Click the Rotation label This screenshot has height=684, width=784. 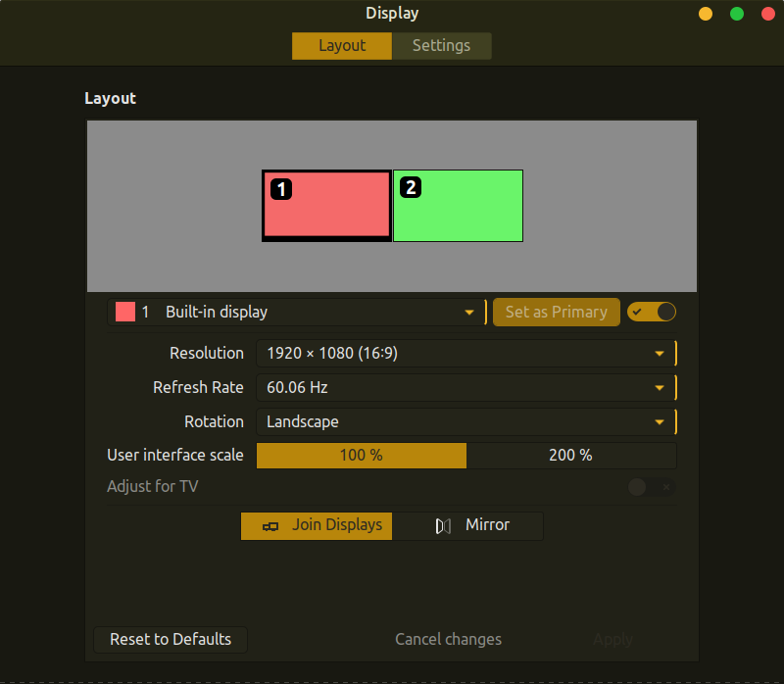point(214,421)
